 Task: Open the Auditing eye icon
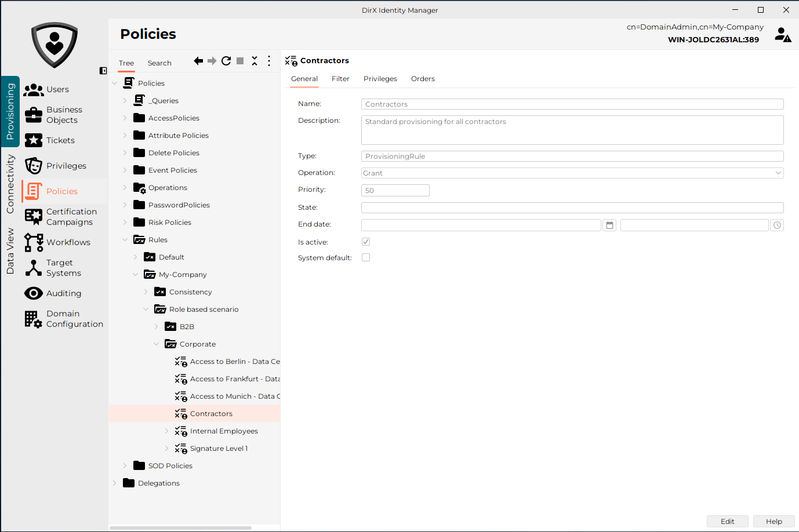(x=34, y=293)
